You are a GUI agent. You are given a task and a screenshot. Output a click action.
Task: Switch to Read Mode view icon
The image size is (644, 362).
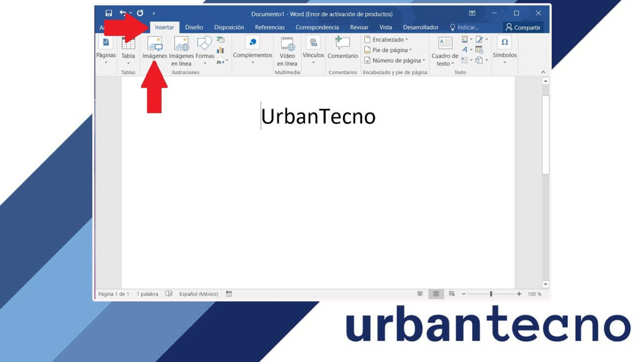click(x=420, y=294)
